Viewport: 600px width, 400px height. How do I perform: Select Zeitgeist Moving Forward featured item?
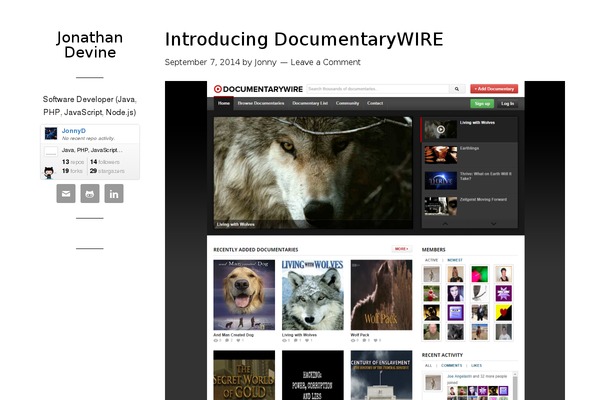[470, 206]
